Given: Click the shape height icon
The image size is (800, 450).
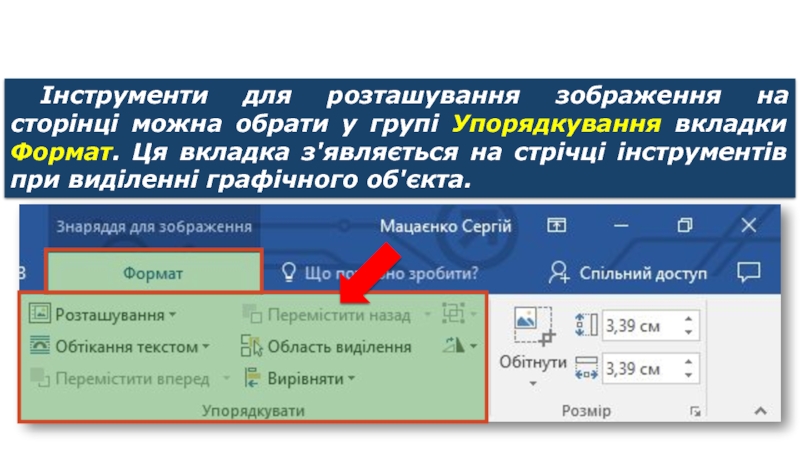Looking at the screenshot, I should 586,325.
